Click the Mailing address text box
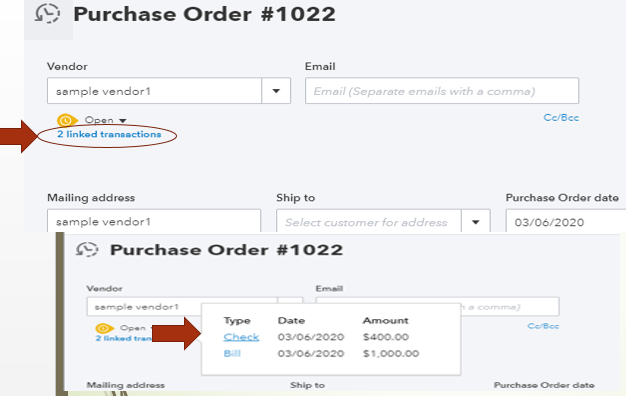This screenshot has height=396, width=626. point(154,221)
